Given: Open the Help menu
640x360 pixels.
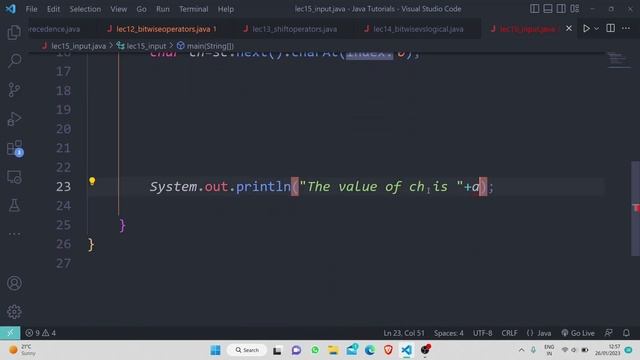Looking at the screenshot, I should tap(225, 9).
